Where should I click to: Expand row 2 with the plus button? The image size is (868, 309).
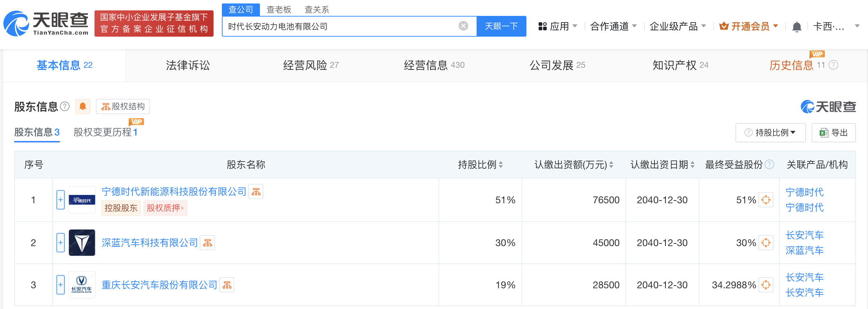(61, 243)
